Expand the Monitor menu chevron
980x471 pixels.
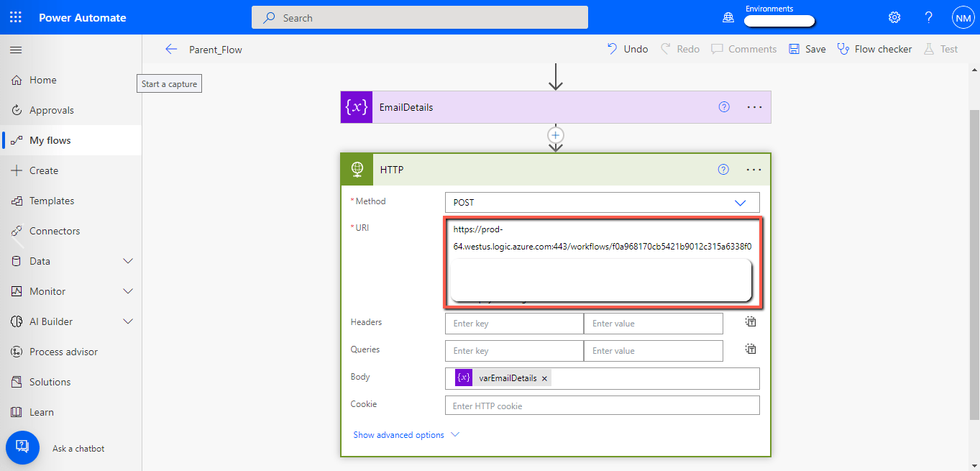tap(129, 291)
